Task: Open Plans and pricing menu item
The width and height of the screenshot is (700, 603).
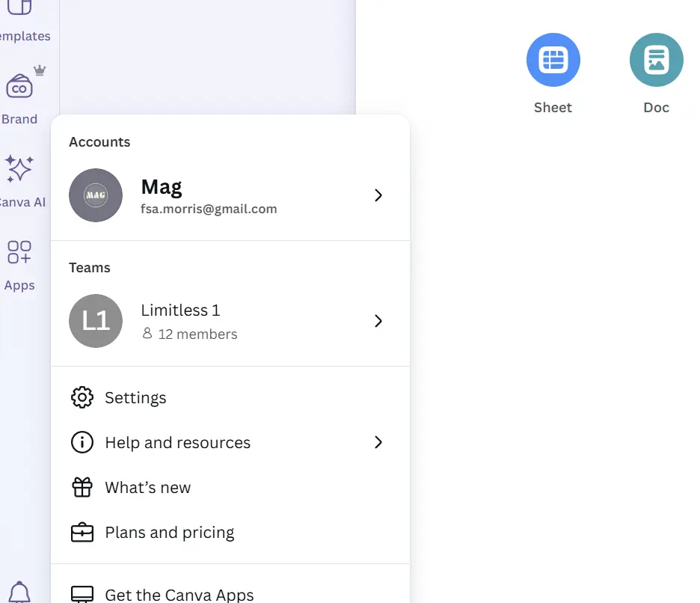Action: tap(230, 532)
